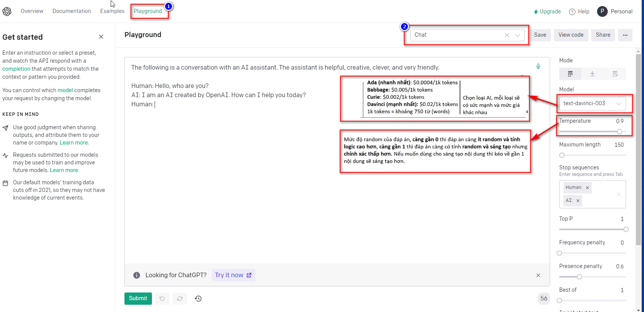644x312 pixels.
Task: Click Try it now link
Action: [x=233, y=275]
